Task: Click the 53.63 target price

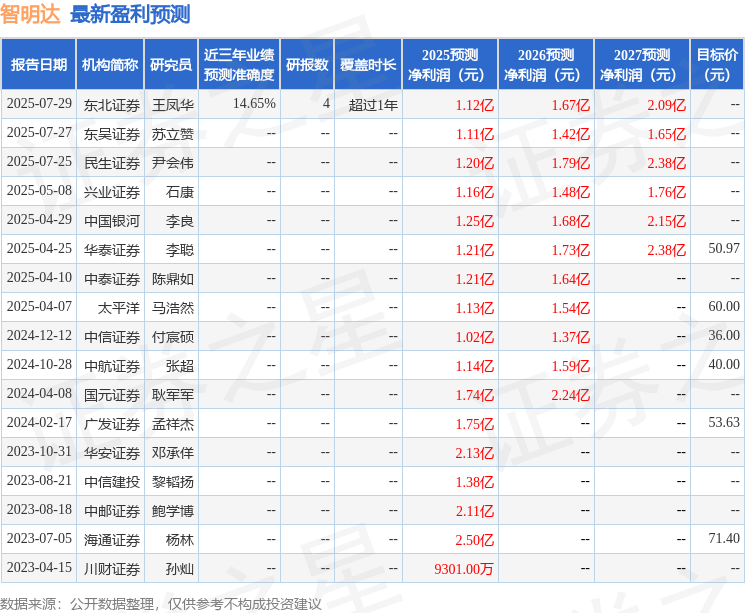Action: tap(724, 422)
